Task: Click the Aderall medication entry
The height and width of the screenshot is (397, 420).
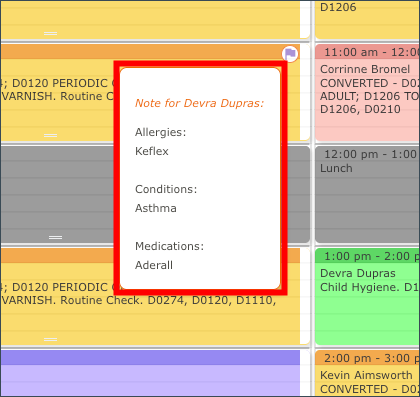Action: 154,265
